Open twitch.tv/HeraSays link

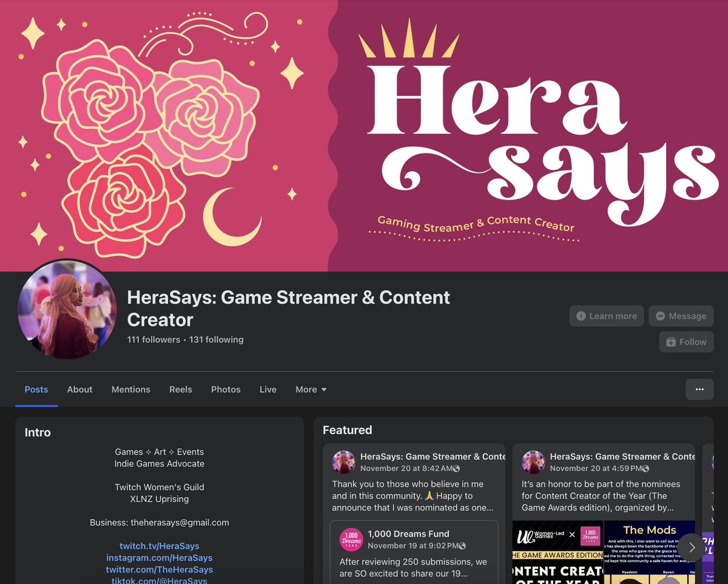[x=160, y=546]
